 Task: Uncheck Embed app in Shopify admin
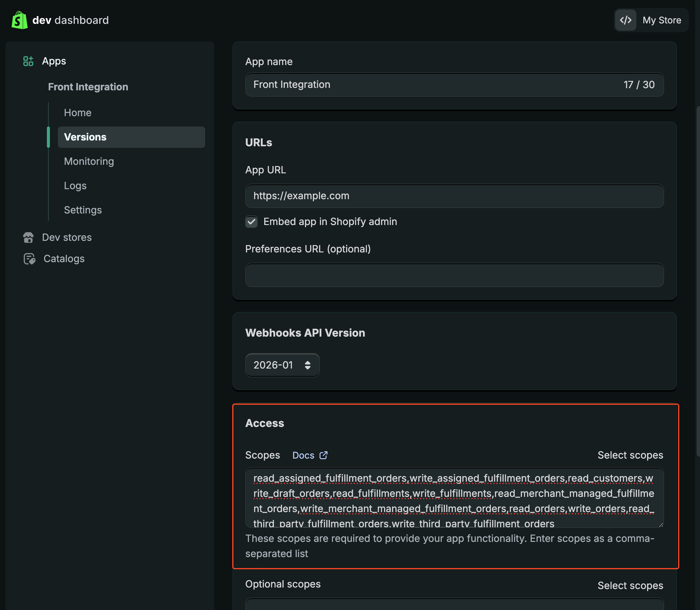251,222
